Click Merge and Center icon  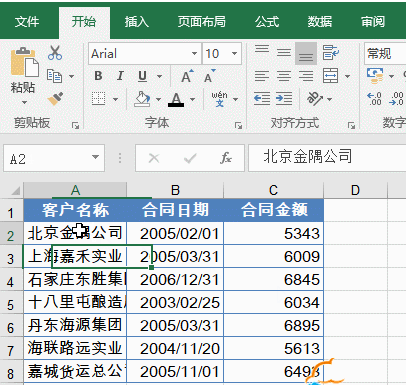click(330, 76)
